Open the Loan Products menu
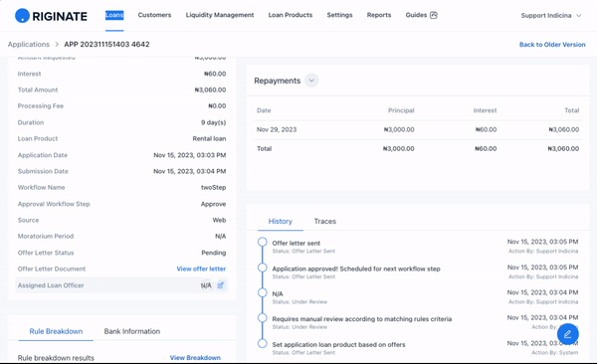597x364 pixels. point(291,15)
